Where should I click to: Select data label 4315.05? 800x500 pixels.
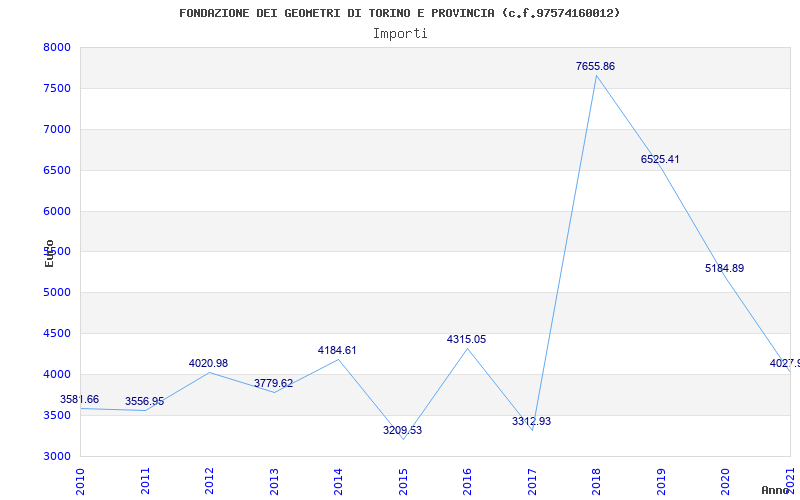466,339
